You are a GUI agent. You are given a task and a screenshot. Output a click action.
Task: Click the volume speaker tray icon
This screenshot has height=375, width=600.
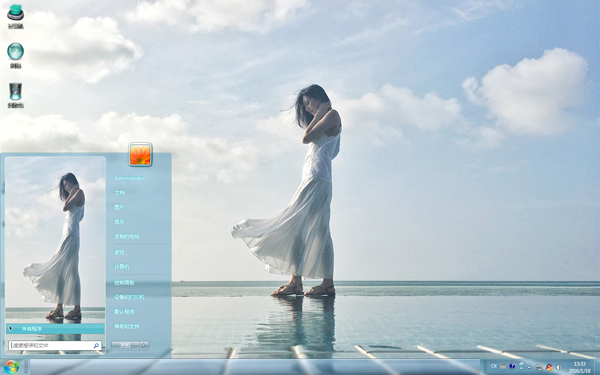(x=559, y=367)
